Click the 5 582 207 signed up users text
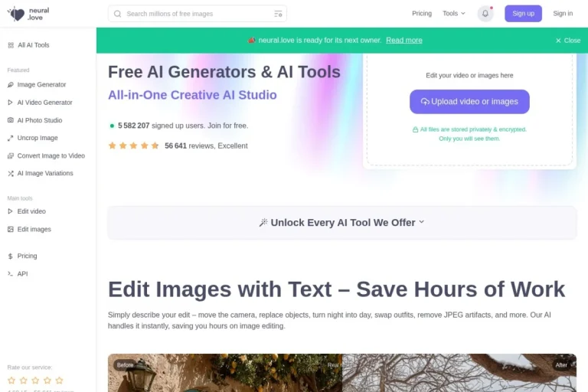 183,126
